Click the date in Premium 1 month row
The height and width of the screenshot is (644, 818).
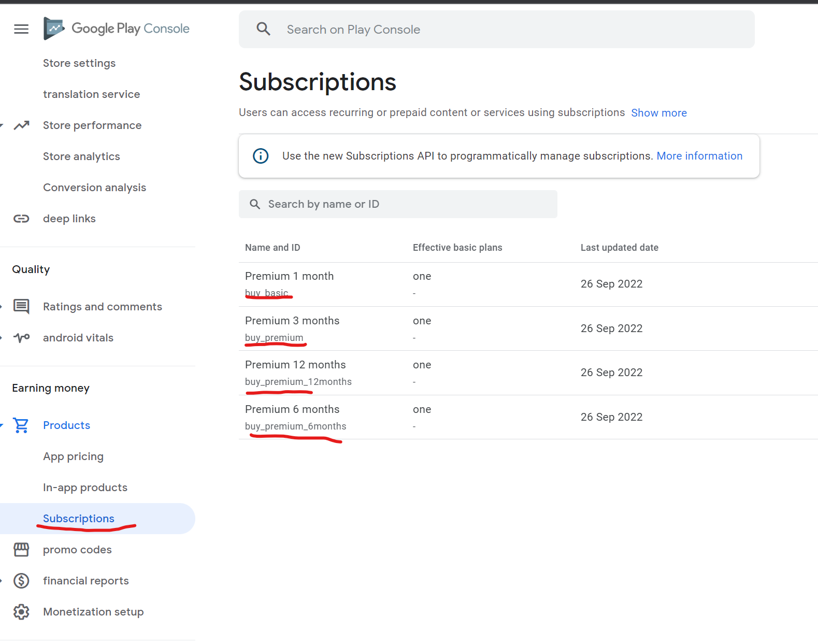(611, 284)
